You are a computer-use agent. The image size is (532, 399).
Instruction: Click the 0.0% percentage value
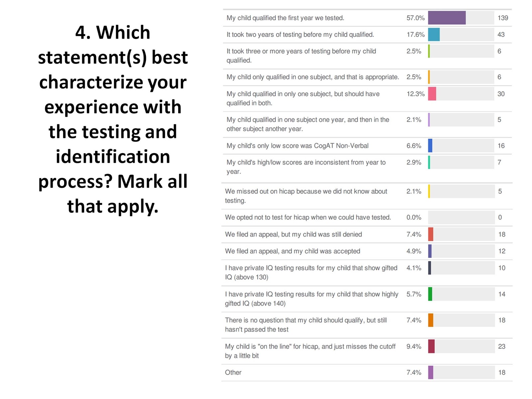414,217
